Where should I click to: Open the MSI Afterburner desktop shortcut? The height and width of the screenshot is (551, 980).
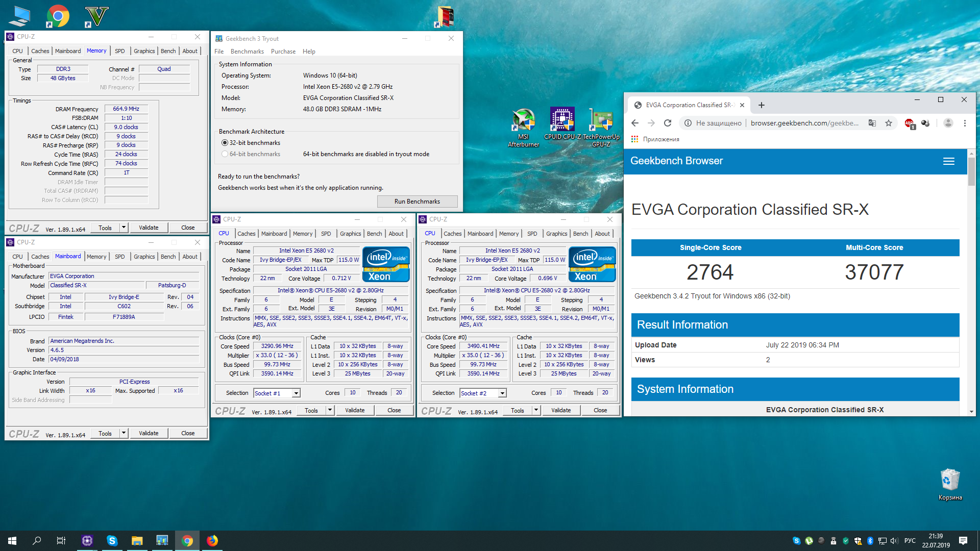point(523,128)
